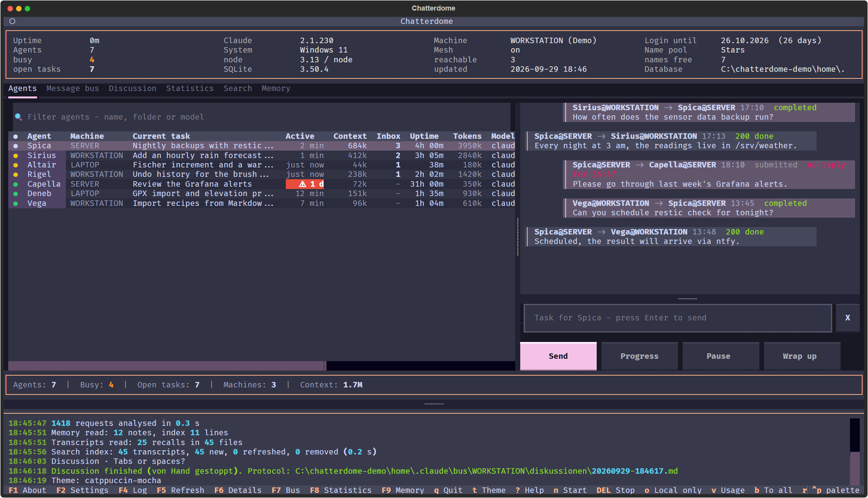
Task: Click task 'GPX import and elevation pr'
Action: [x=203, y=194]
